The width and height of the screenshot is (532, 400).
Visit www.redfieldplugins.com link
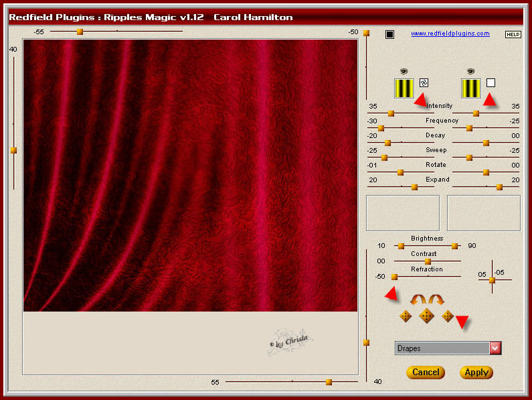coord(450,34)
